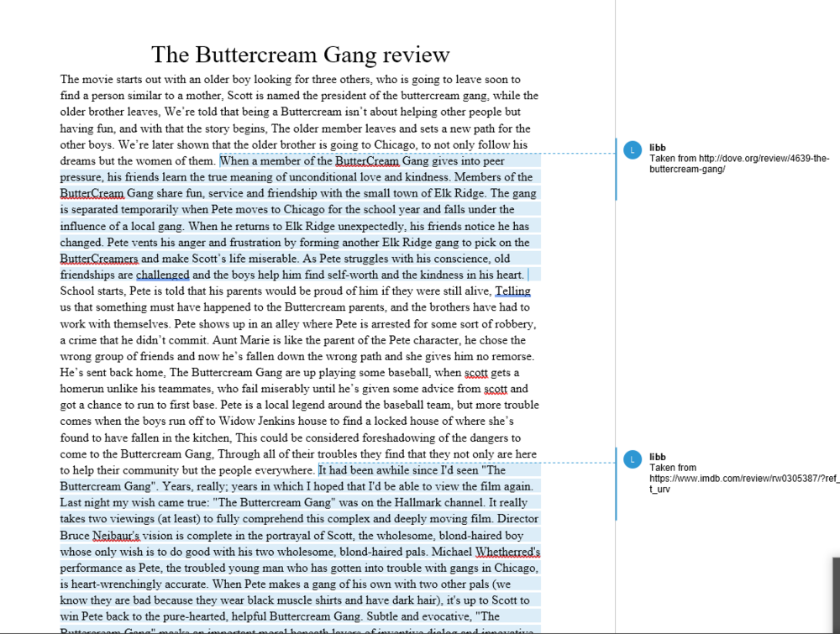Click the avatar icon on the dove.org comment
The image size is (840, 634).
point(633,150)
